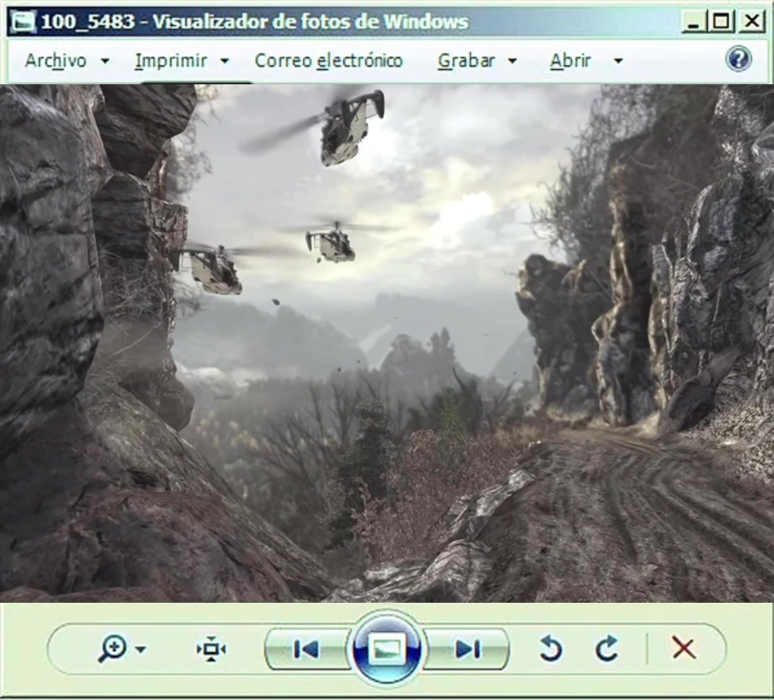Go to the previous photo
The height and width of the screenshot is (700, 774).
306,649
